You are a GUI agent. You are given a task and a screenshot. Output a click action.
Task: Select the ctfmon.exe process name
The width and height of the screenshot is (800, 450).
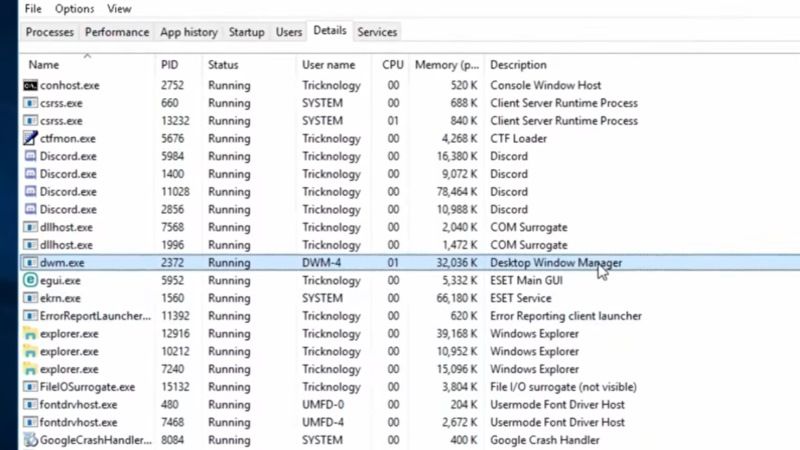pyautogui.click(x=68, y=138)
